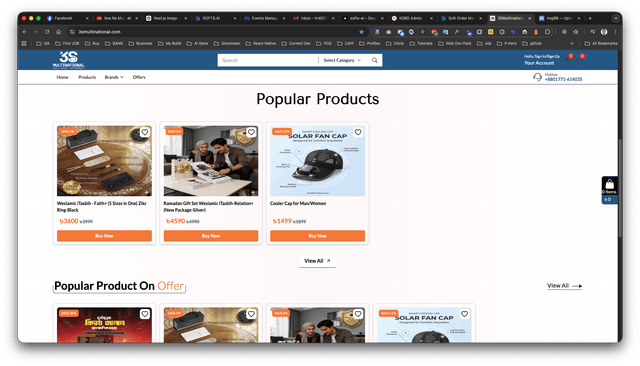
Task: Open the Products menu item
Action: (x=87, y=77)
